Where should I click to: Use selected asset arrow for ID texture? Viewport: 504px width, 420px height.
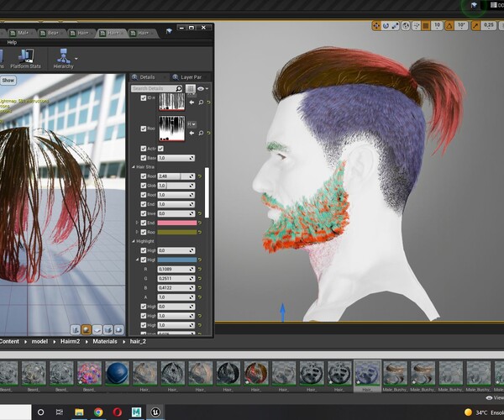pos(192,102)
